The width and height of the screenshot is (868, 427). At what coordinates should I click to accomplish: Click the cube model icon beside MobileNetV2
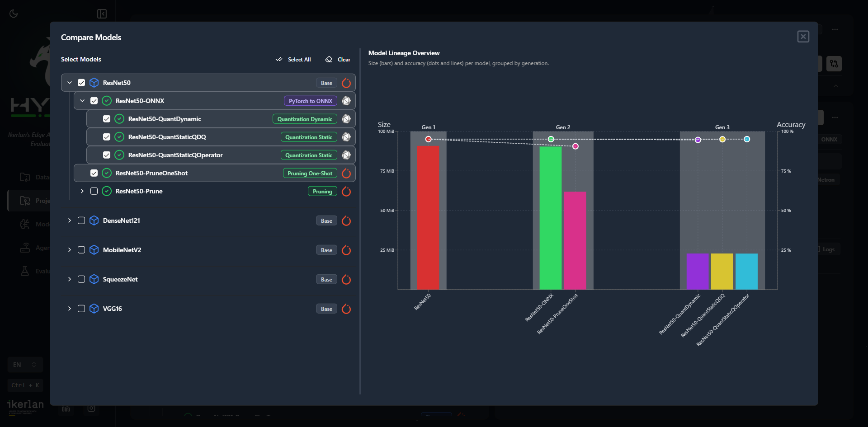[x=94, y=250]
